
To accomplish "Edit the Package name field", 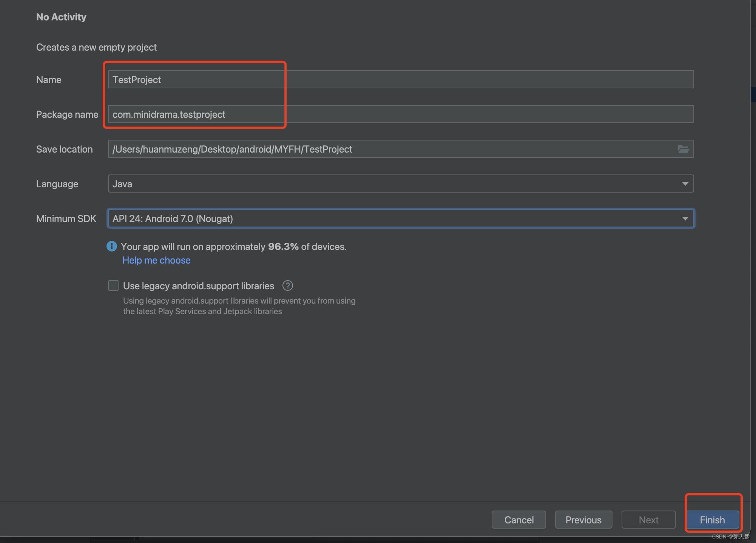I will click(401, 114).
